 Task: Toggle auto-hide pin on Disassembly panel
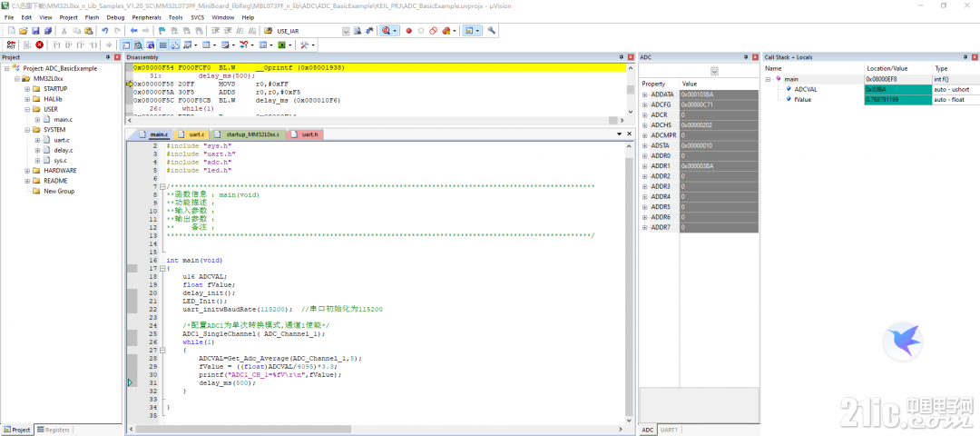click(x=622, y=57)
